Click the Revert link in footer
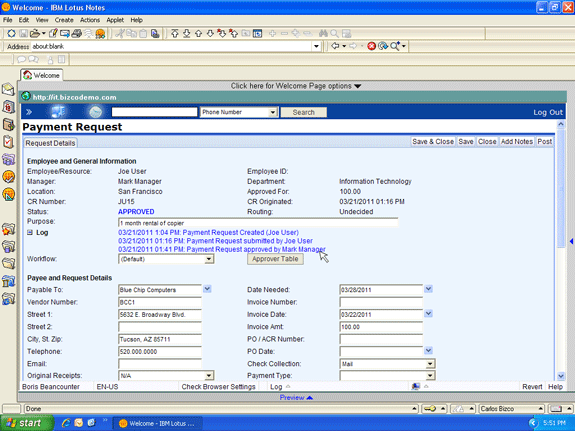The image size is (575, 431). [532, 387]
